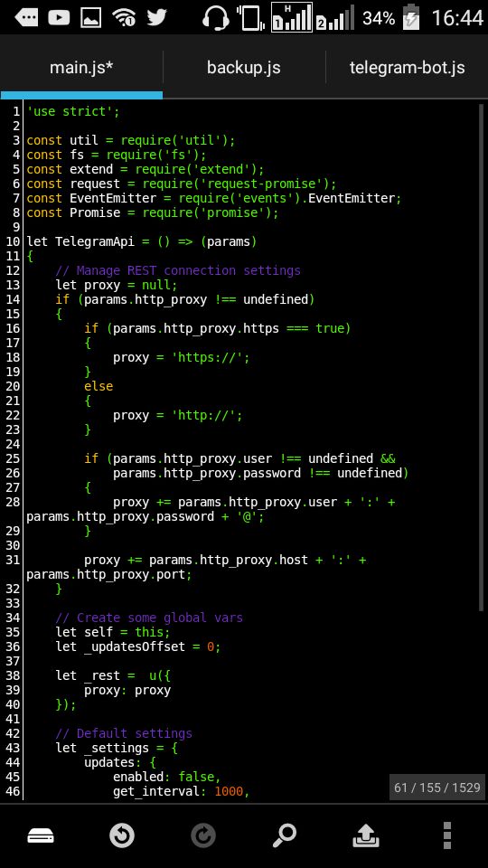Screen dimensions: 488x868
Task: Tap let TelegramApi declaration on line 10
Action: 142,242
